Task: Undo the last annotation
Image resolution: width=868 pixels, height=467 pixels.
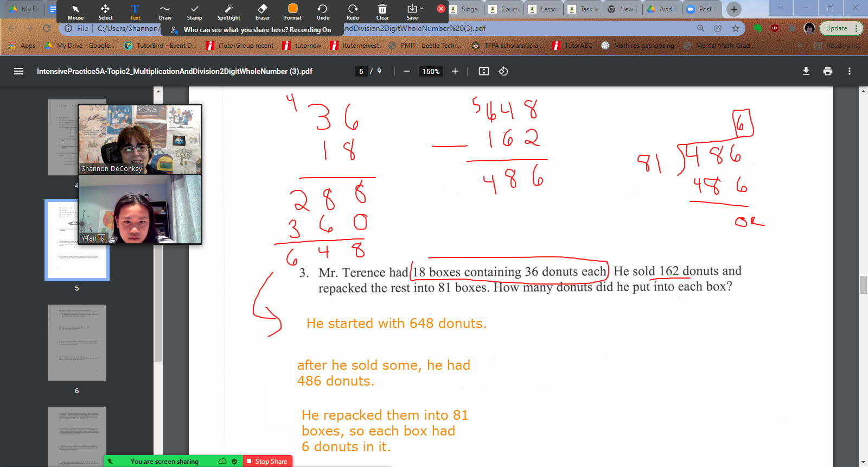Action: coord(323,11)
